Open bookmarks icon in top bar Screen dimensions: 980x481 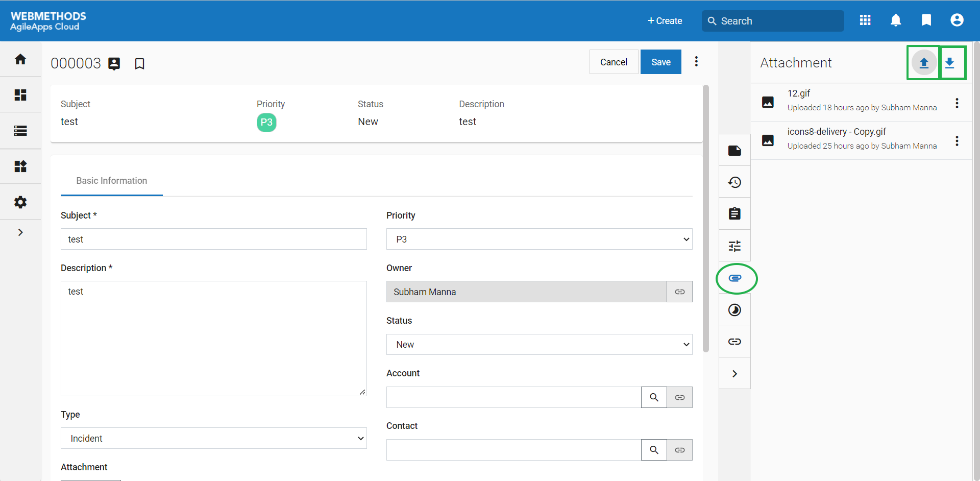click(926, 20)
